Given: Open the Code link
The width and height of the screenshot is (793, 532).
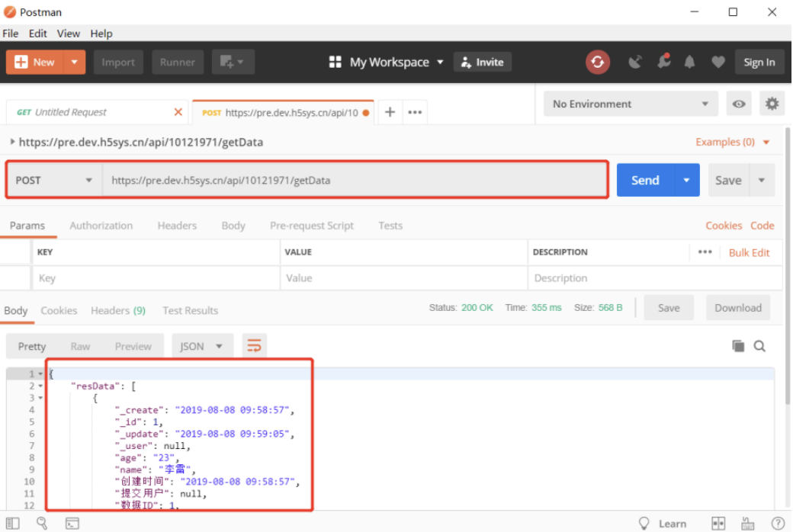Looking at the screenshot, I should click(762, 226).
